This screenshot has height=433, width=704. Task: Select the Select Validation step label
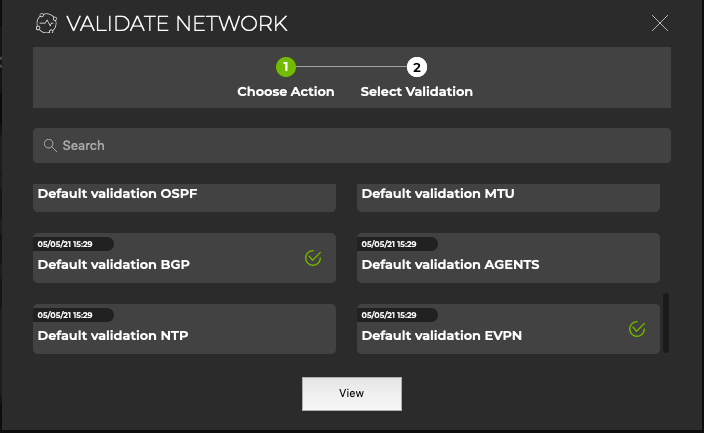[417, 91]
